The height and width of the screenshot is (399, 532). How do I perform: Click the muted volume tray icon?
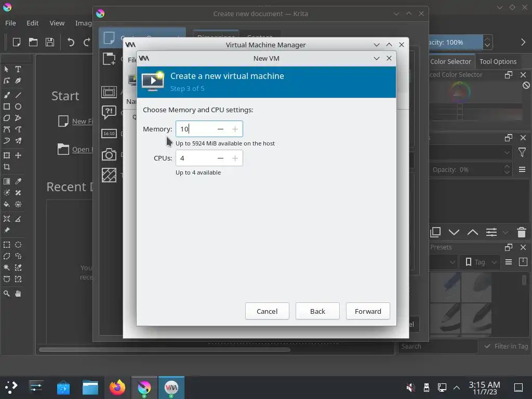pyautogui.click(x=410, y=388)
